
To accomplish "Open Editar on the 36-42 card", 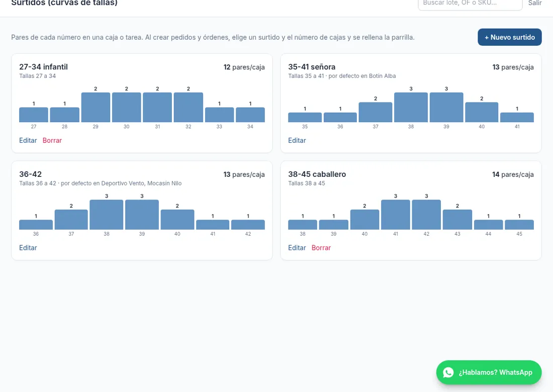I will pyautogui.click(x=28, y=248).
